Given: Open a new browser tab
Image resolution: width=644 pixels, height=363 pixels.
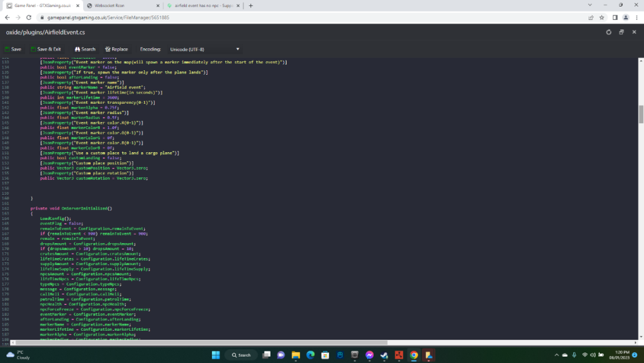Looking at the screenshot, I should (251, 6).
